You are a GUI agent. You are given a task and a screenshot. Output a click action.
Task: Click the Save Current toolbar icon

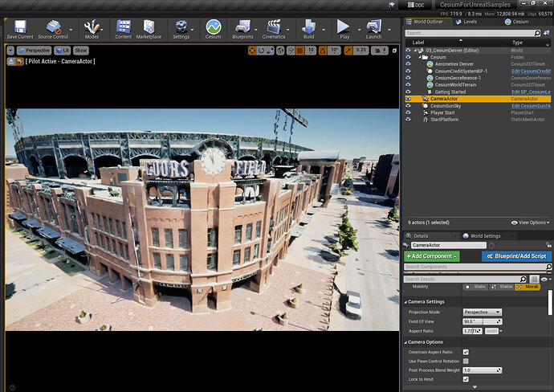coord(19,27)
